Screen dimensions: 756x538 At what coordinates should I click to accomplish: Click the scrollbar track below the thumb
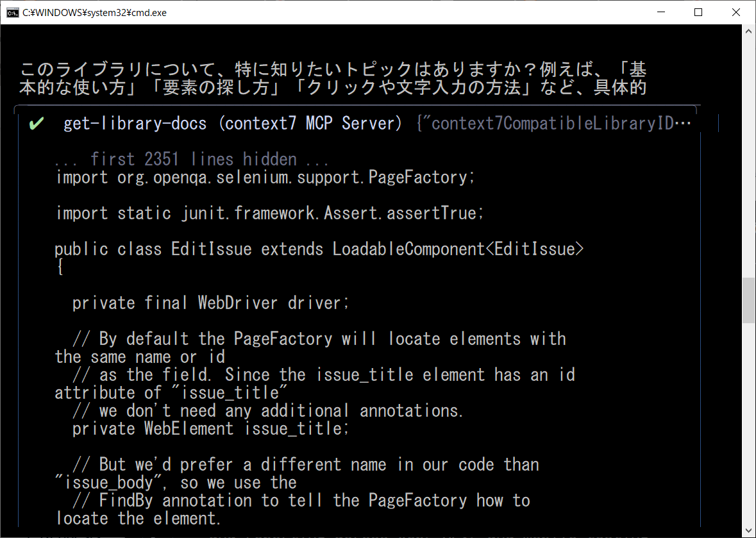coord(749,423)
